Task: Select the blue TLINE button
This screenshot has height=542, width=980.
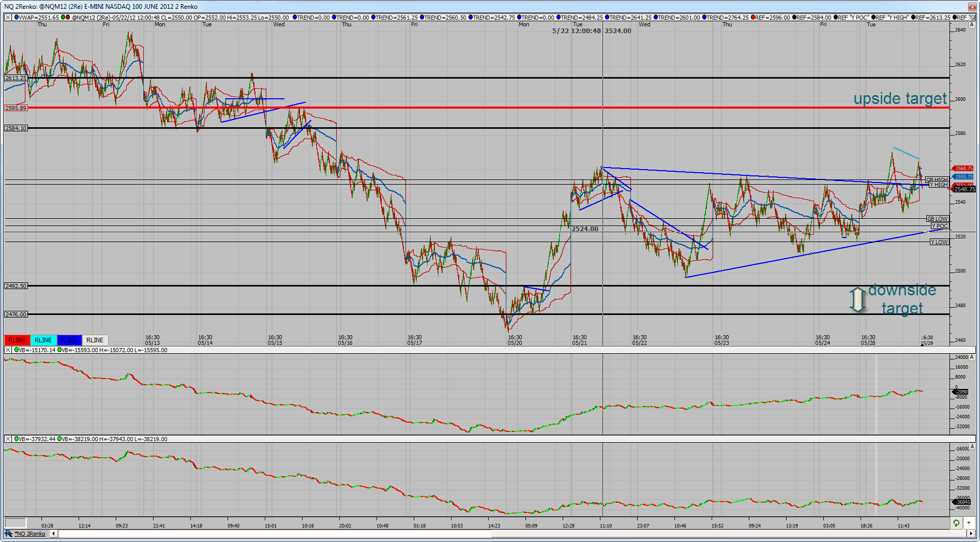Action: coord(69,340)
